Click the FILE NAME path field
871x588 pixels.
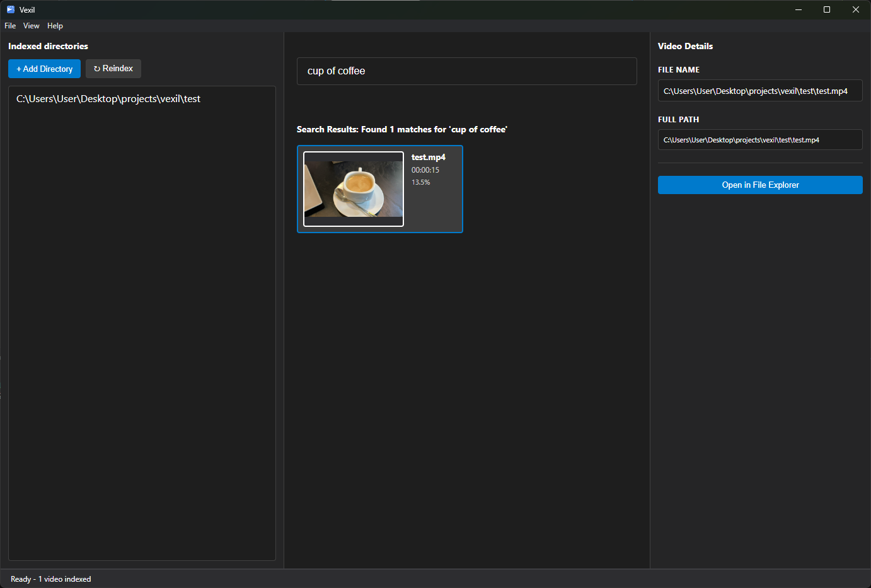760,90
